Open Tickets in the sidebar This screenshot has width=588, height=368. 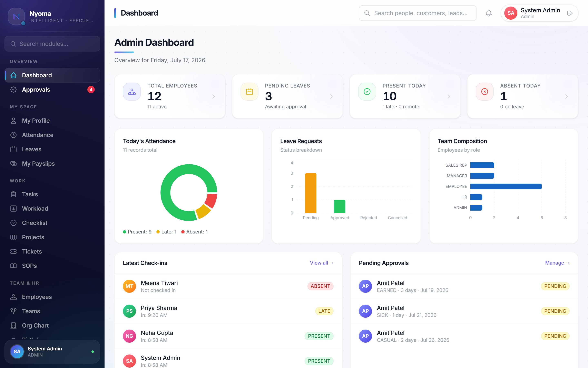point(52,251)
